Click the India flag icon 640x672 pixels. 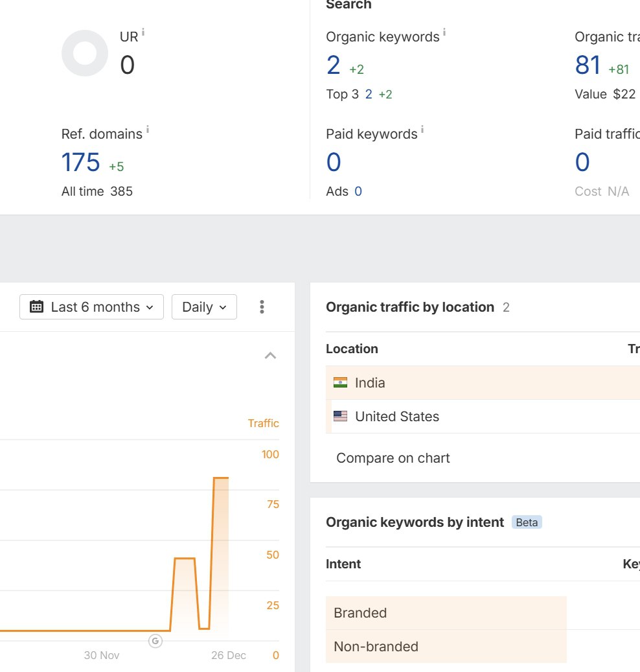[340, 383]
